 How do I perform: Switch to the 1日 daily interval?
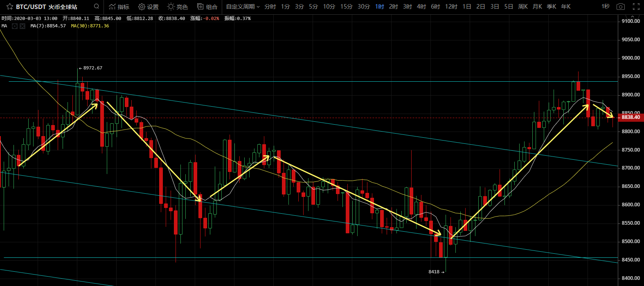pyautogui.click(x=466, y=7)
